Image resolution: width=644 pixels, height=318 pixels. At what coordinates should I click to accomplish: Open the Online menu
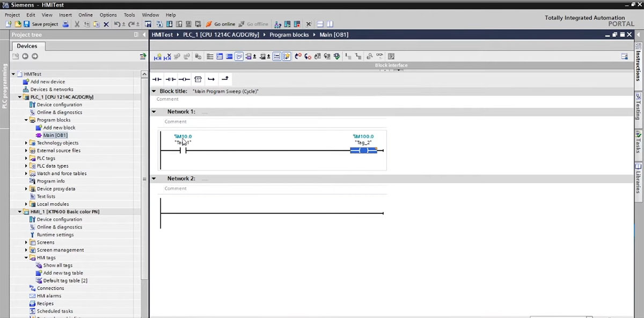coord(85,15)
